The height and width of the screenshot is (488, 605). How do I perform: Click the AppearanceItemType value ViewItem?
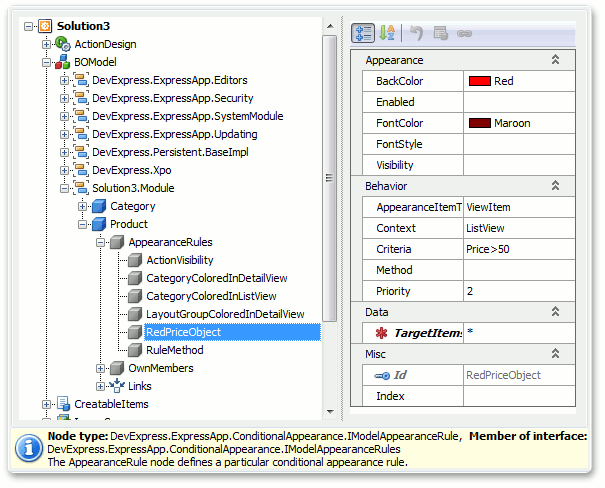point(519,207)
